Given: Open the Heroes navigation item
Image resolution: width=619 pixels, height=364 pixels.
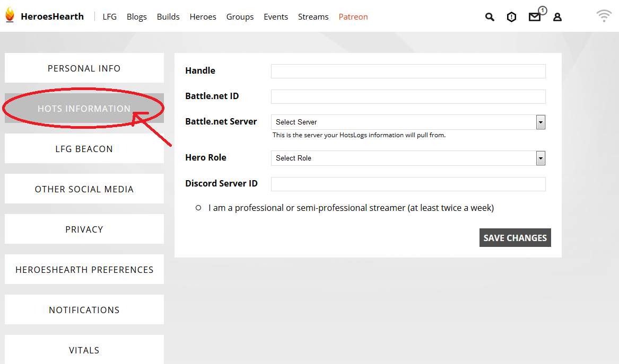Looking at the screenshot, I should pyautogui.click(x=203, y=17).
